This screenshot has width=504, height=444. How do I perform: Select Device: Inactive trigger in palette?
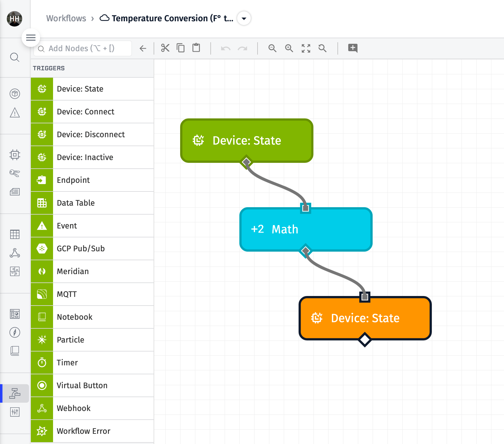(92, 157)
